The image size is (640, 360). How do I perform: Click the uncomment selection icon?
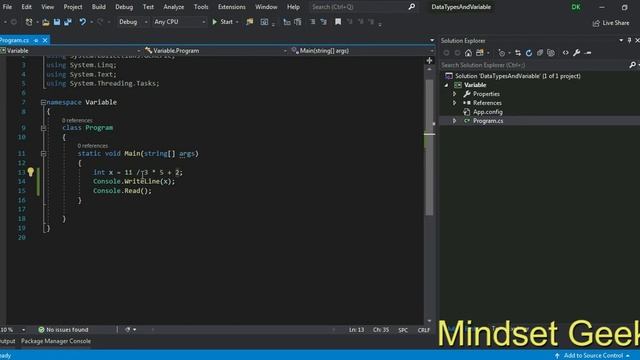pos(324,22)
